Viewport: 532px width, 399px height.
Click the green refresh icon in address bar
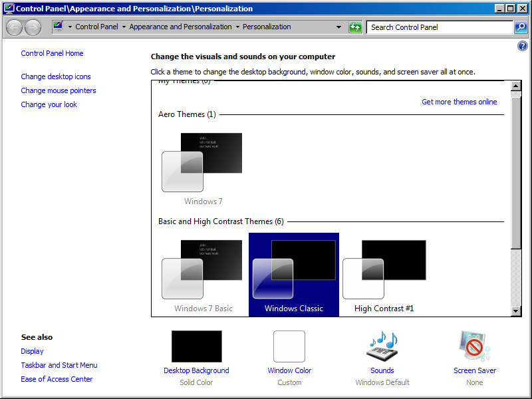(x=355, y=27)
